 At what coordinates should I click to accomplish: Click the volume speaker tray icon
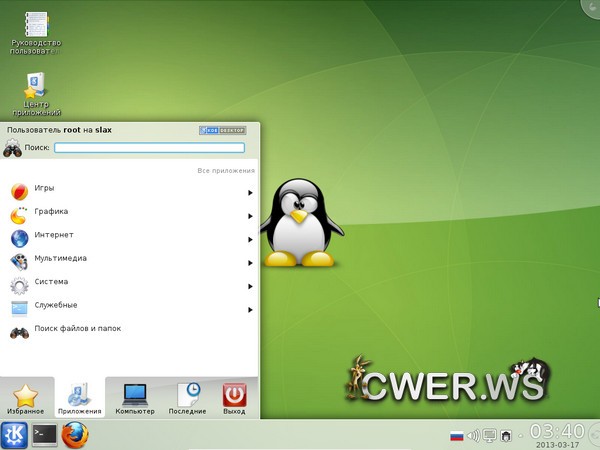[x=474, y=436]
